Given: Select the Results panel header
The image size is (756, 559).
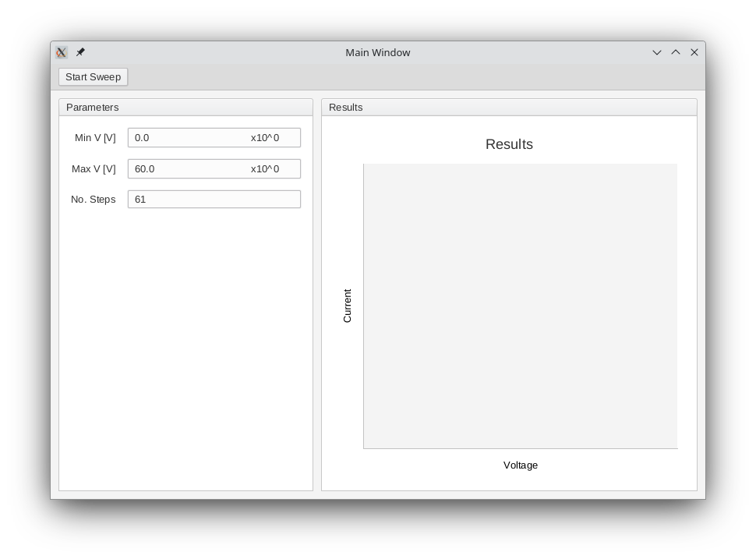Looking at the screenshot, I should (x=509, y=107).
